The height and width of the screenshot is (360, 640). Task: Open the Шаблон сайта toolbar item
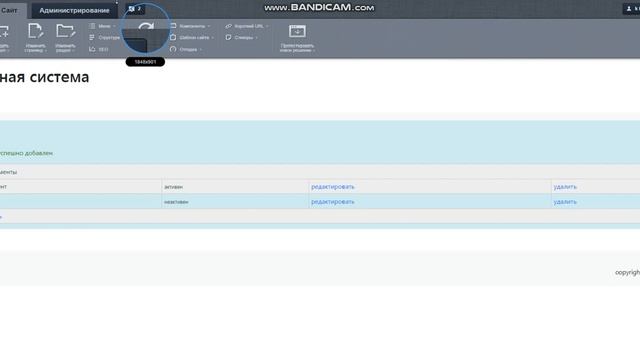[x=191, y=38]
